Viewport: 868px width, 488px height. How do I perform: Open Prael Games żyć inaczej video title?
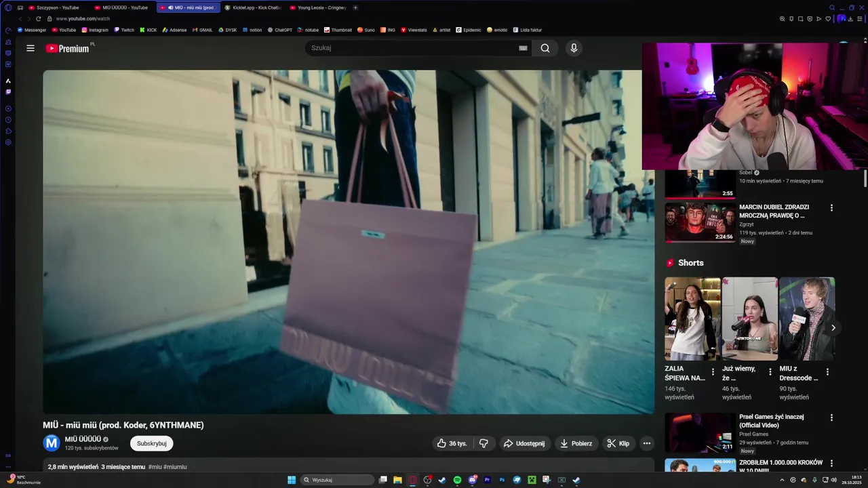click(x=772, y=421)
